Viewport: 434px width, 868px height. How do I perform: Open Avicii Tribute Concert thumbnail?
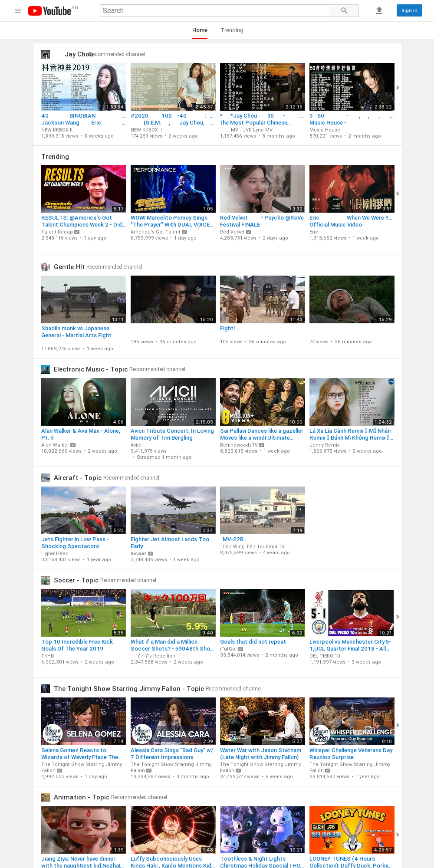click(x=173, y=402)
